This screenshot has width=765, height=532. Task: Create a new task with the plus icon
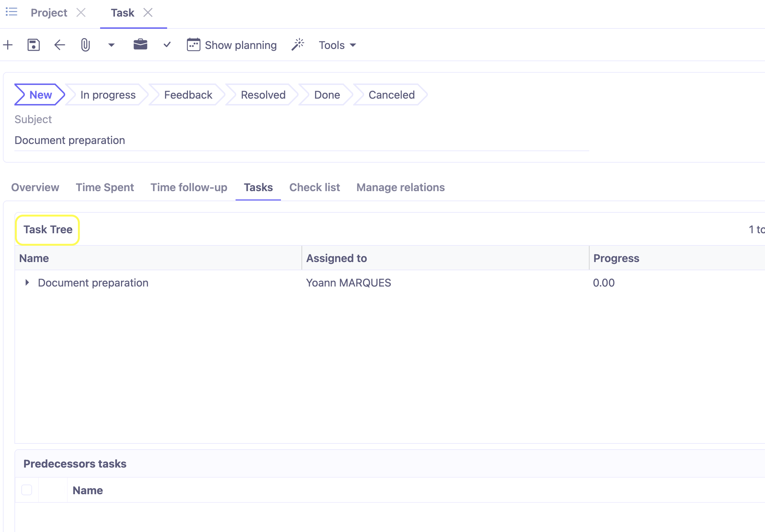click(8, 45)
